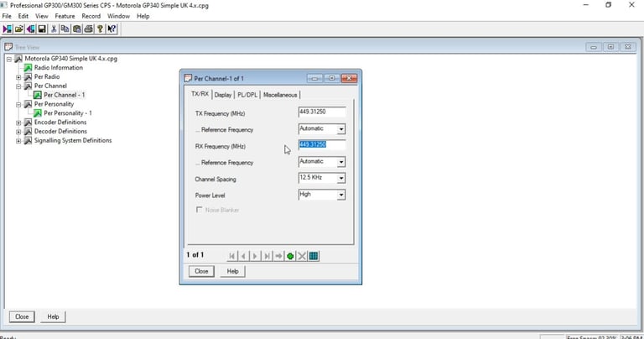Activate the context help arrow-question icon

(112, 29)
